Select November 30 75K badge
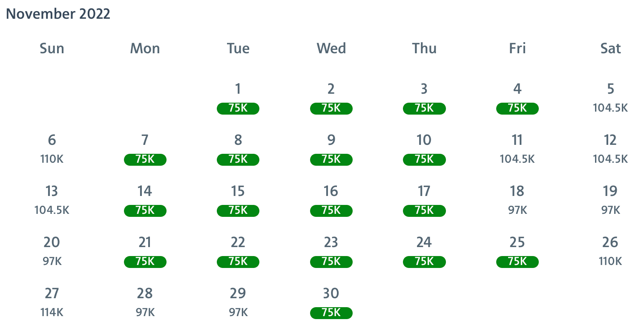Viewport: 644px width, 334px height. click(x=331, y=313)
